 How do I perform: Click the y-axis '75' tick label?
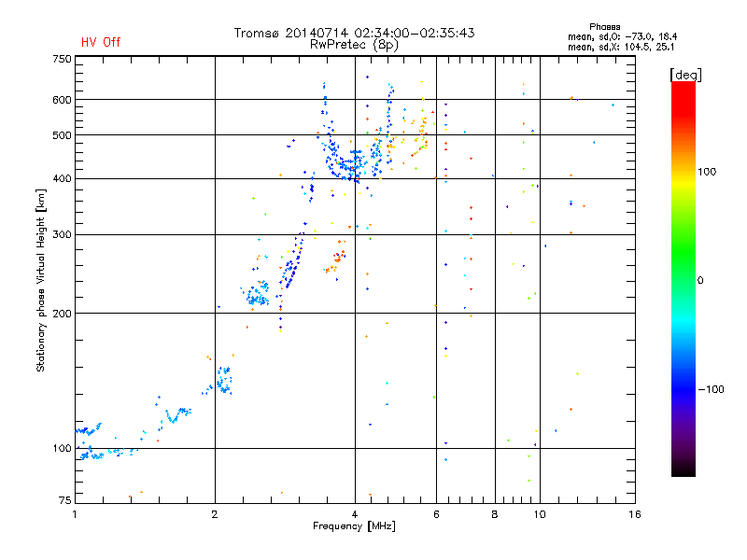[x=65, y=500]
